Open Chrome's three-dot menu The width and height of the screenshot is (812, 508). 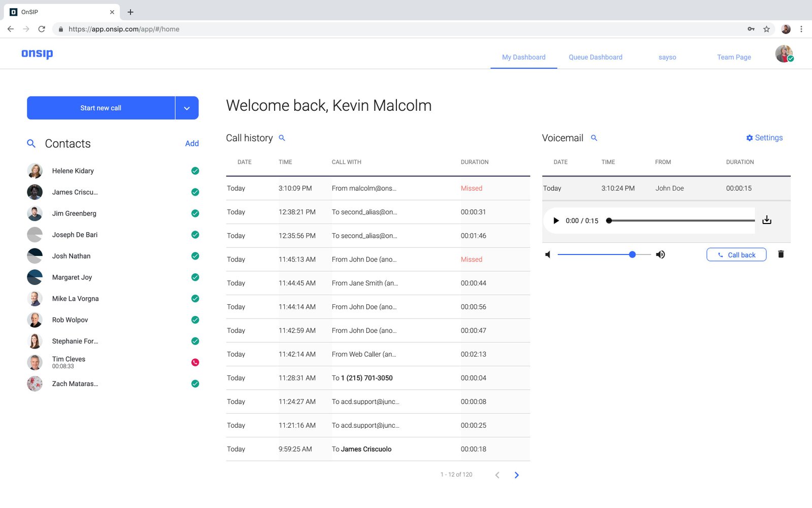[801, 29]
